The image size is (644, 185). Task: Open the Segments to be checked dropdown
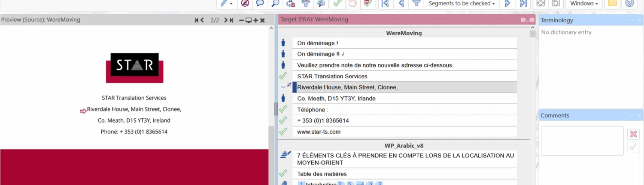[x=462, y=3]
